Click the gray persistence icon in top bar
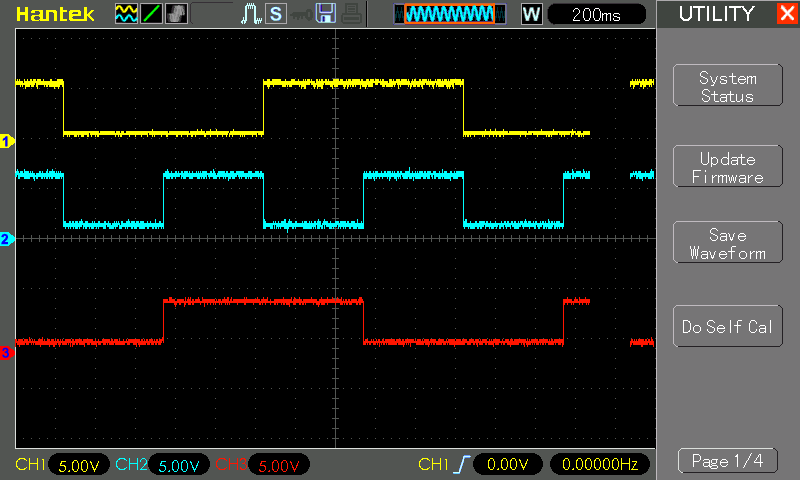800x480 pixels. (x=176, y=14)
